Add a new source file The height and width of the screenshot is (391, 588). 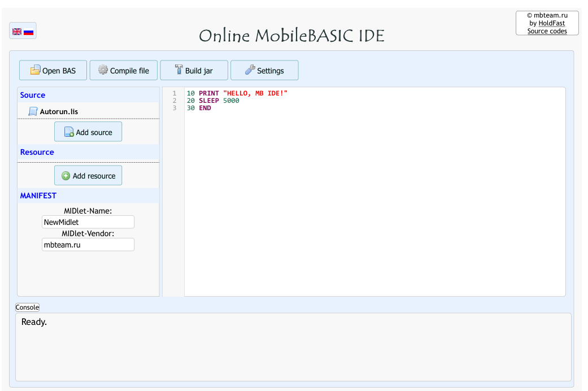88,131
